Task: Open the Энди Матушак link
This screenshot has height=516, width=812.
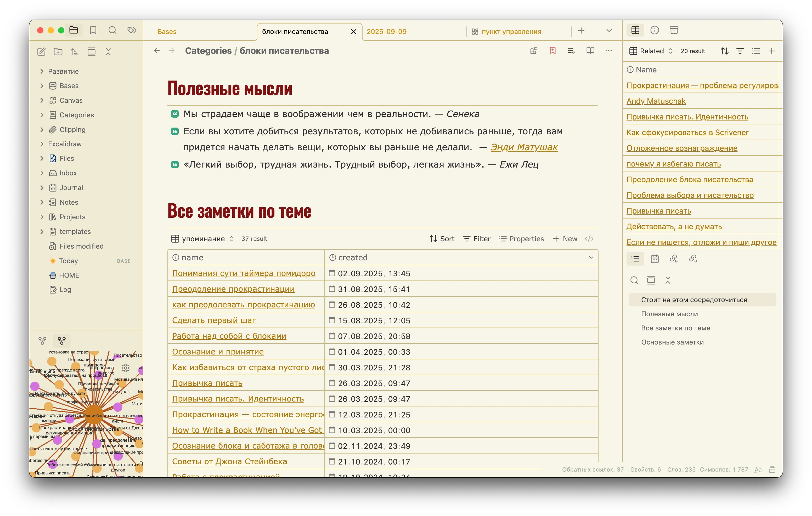Action: point(524,147)
